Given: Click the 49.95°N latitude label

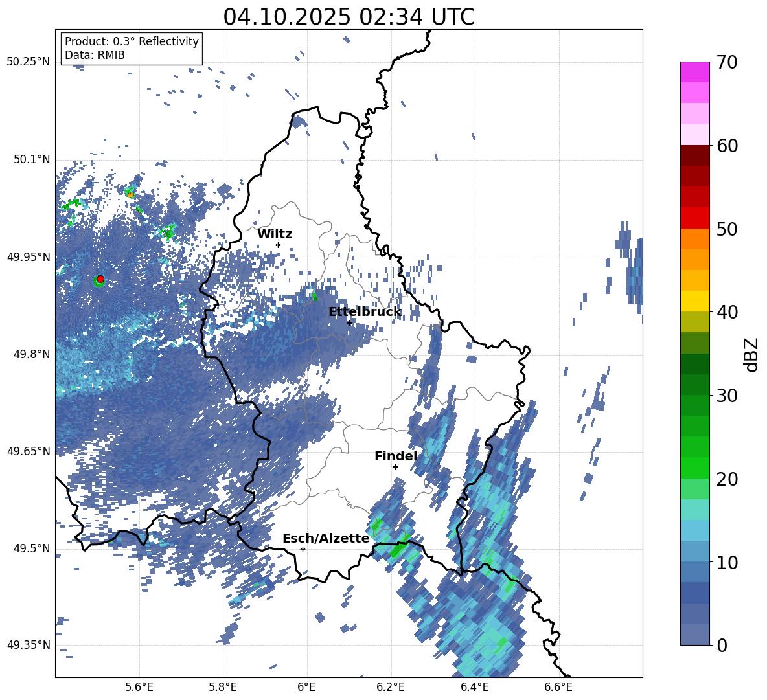Looking at the screenshot, I should click(x=29, y=257).
